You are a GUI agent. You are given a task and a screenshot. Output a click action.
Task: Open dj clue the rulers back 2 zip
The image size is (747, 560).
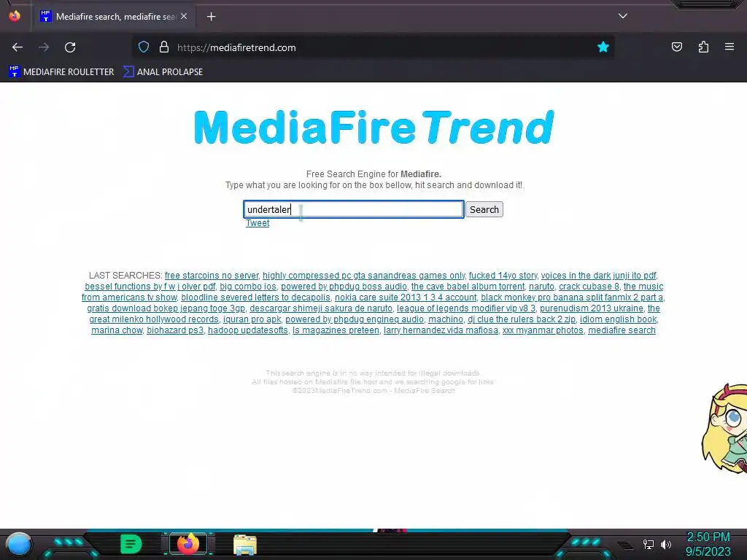[521, 319]
